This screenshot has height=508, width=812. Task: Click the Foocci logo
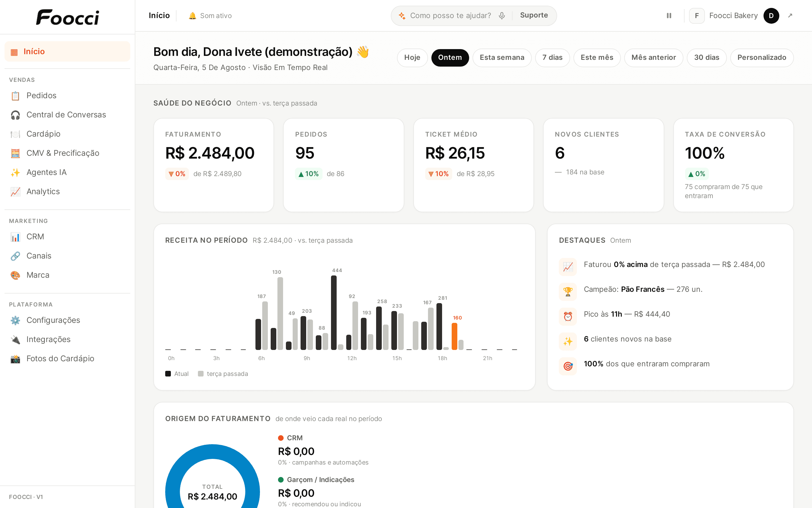[x=67, y=17]
